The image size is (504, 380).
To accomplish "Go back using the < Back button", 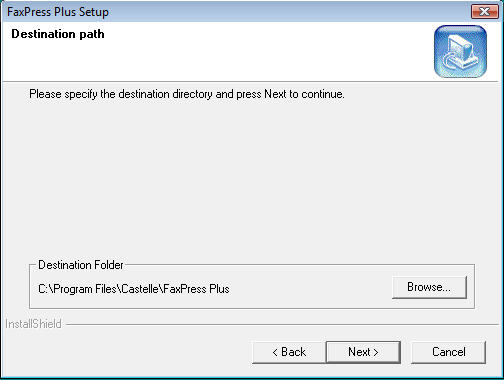I will click(x=289, y=352).
